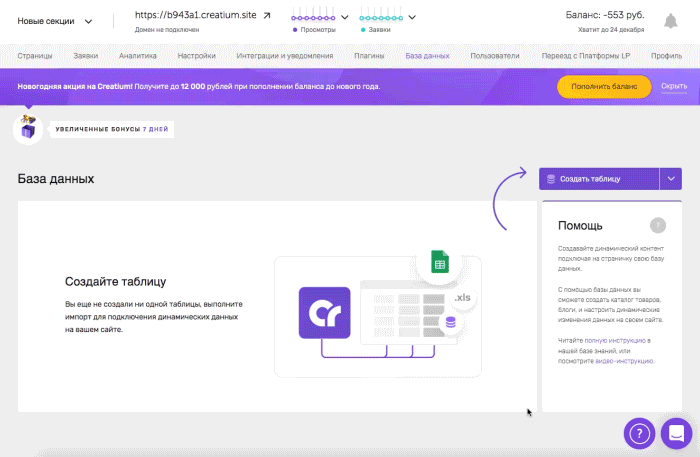Click the green spreadsheet icon in illustration
700x457 pixels.
440,262
